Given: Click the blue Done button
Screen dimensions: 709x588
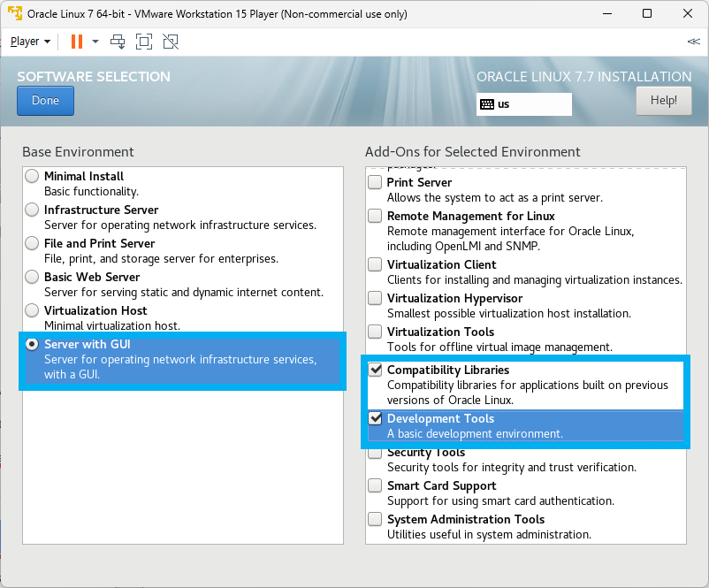Looking at the screenshot, I should (45, 101).
